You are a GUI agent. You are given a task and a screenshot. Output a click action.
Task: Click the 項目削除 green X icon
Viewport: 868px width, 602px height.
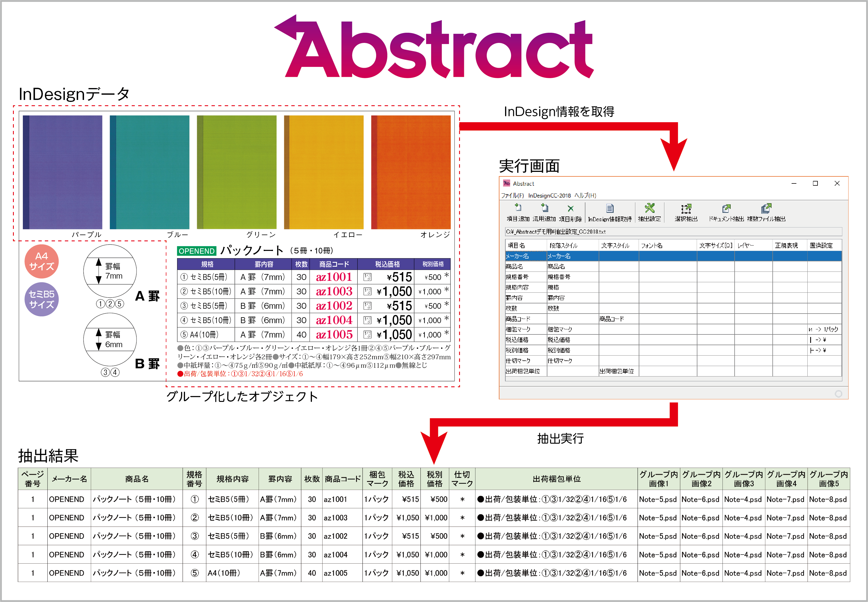pos(570,209)
